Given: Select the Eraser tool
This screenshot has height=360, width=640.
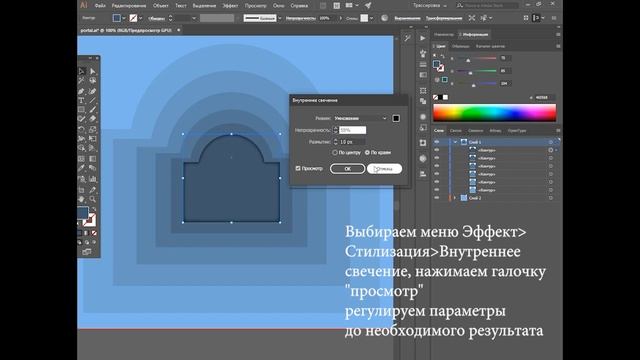Looking at the screenshot, I should coord(93,119).
